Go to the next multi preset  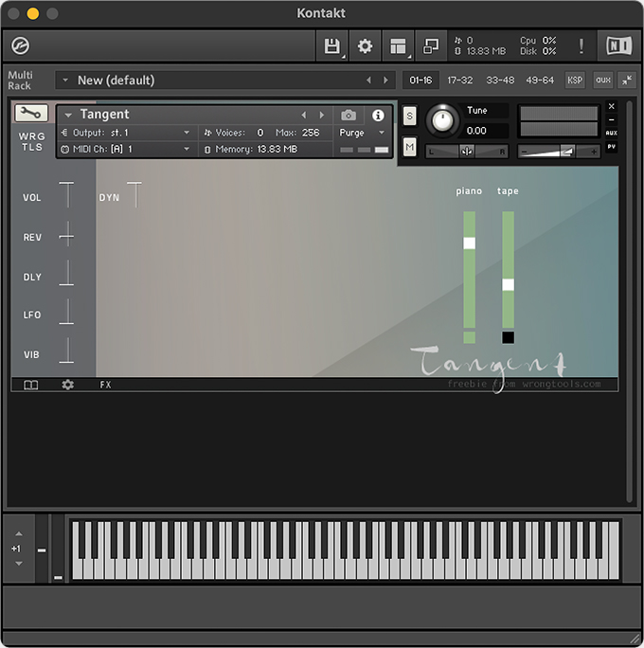click(x=385, y=81)
